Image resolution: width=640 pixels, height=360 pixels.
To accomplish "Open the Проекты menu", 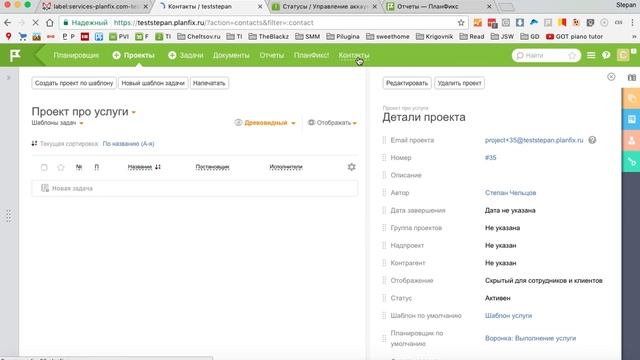I will coord(139,55).
